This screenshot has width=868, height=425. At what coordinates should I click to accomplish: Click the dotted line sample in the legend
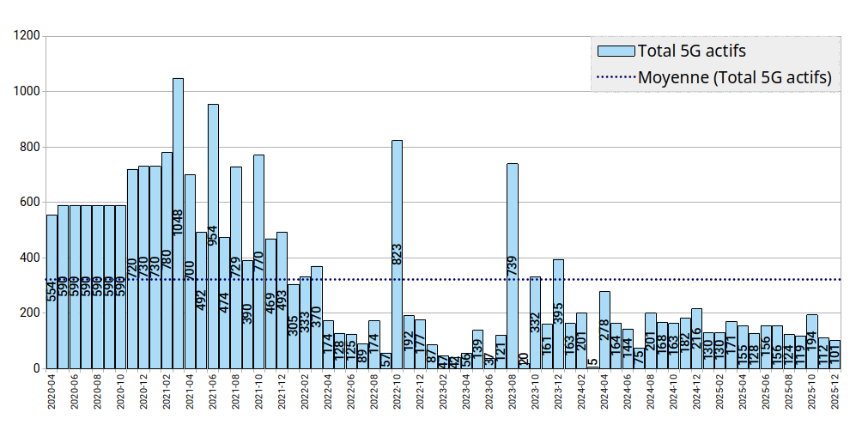[x=616, y=77]
